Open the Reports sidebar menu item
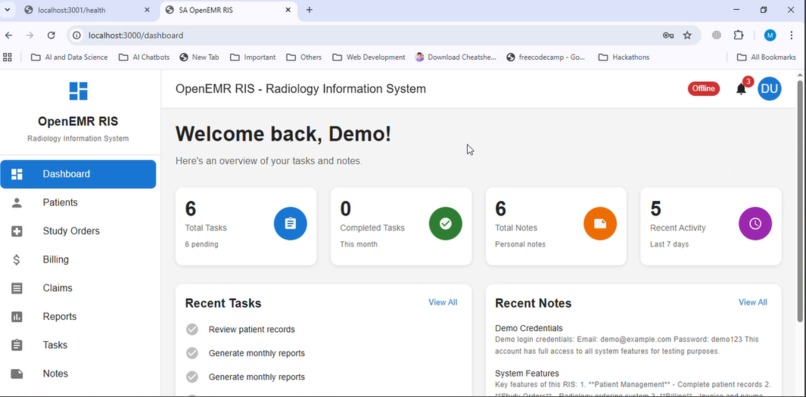The width and height of the screenshot is (806, 397). [78, 317]
